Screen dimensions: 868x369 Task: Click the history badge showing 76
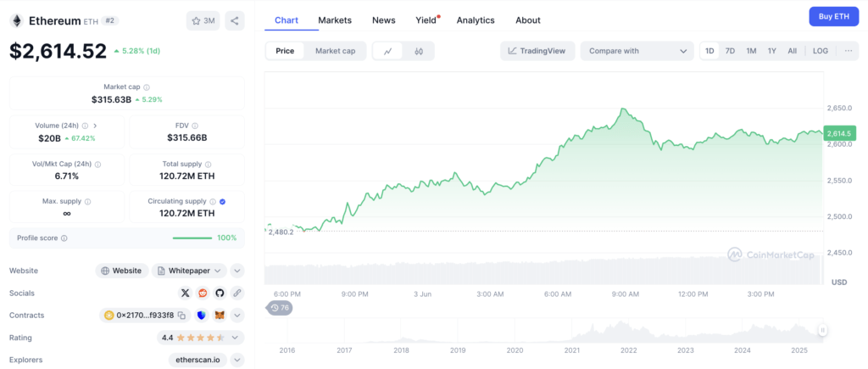(x=280, y=308)
